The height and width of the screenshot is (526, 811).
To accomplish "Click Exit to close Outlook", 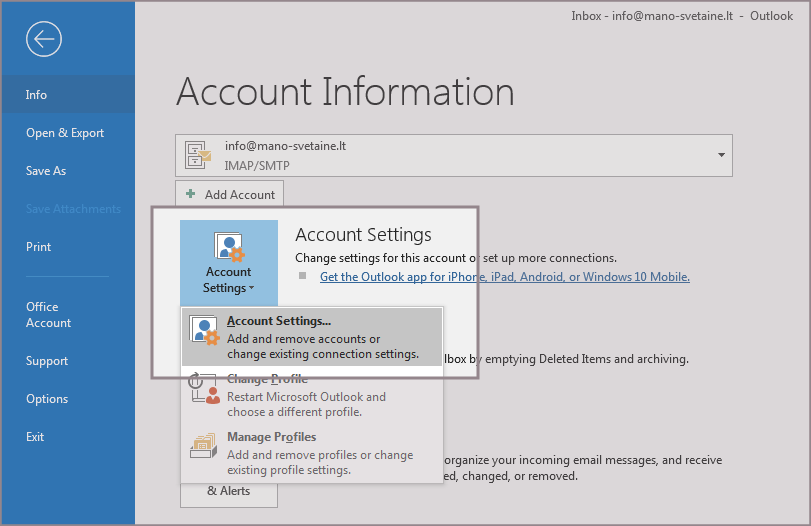I will coord(35,437).
